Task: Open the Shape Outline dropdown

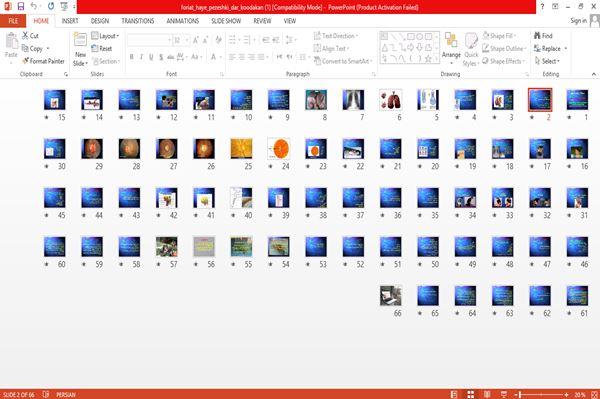Action: [504, 48]
